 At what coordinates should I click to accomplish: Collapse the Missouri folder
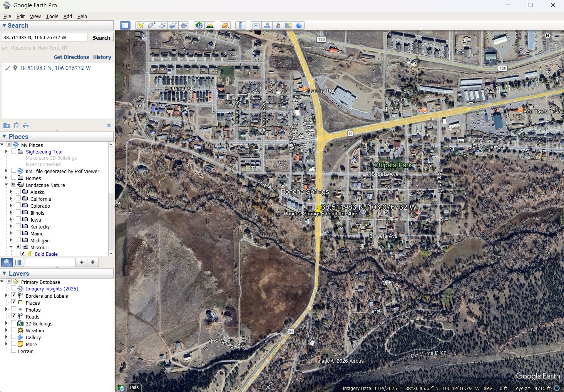pos(11,247)
